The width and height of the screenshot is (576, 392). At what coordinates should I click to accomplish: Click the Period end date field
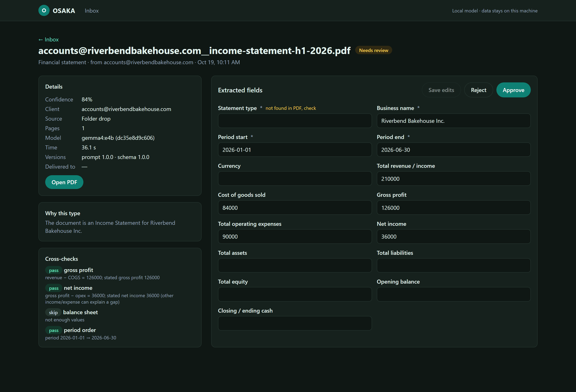(454, 150)
